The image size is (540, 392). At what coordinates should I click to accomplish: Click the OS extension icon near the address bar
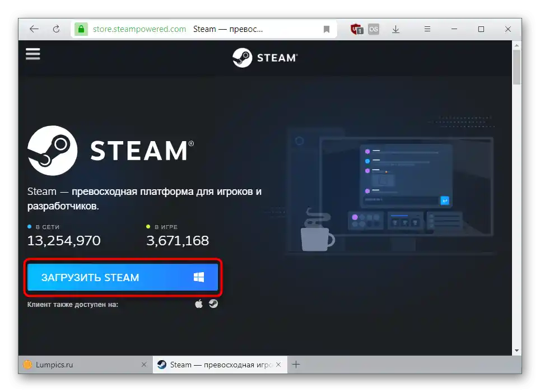pyautogui.click(x=373, y=29)
